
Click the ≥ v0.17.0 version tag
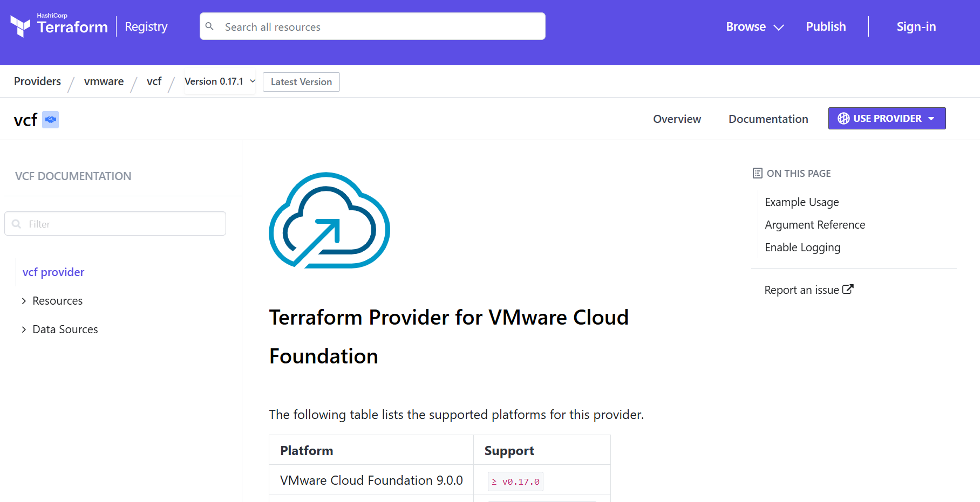pyautogui.click(x=515, y=482)
